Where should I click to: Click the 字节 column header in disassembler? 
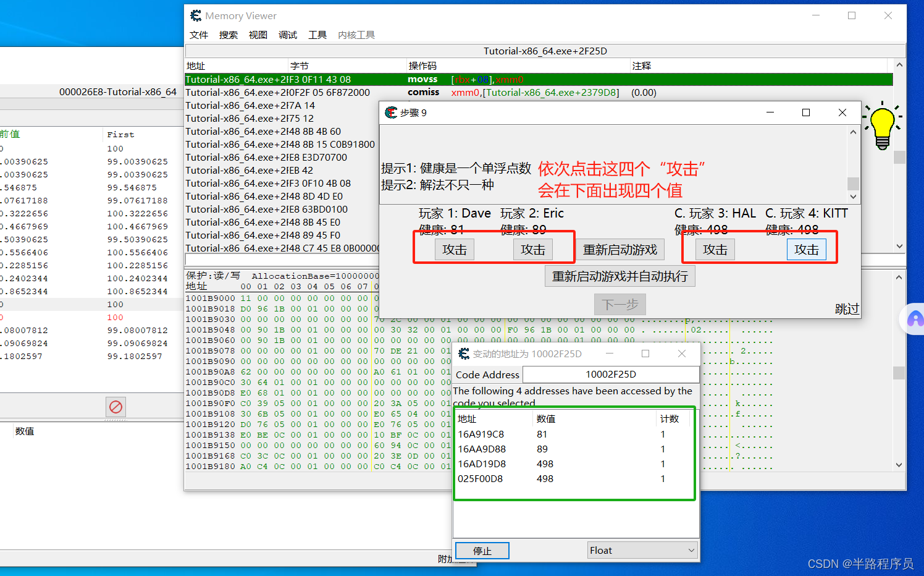point(347,66)
